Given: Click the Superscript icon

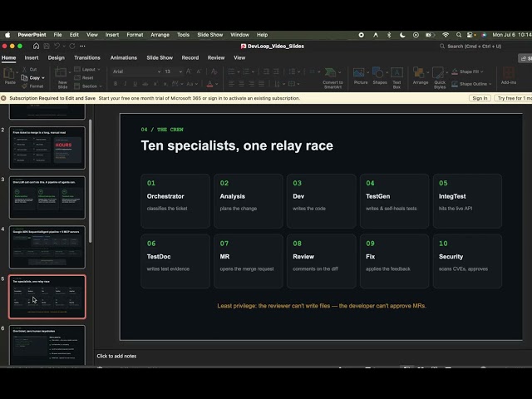Looking at the screenshot, I should pyautogui.click(x=155, y=84).
